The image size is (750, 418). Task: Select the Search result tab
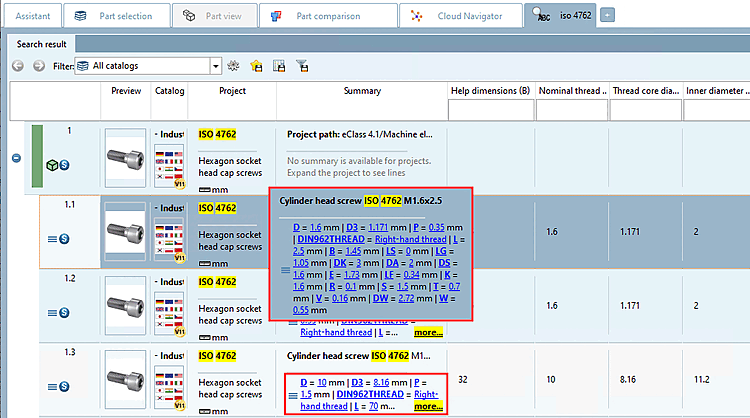coord(42,44)
